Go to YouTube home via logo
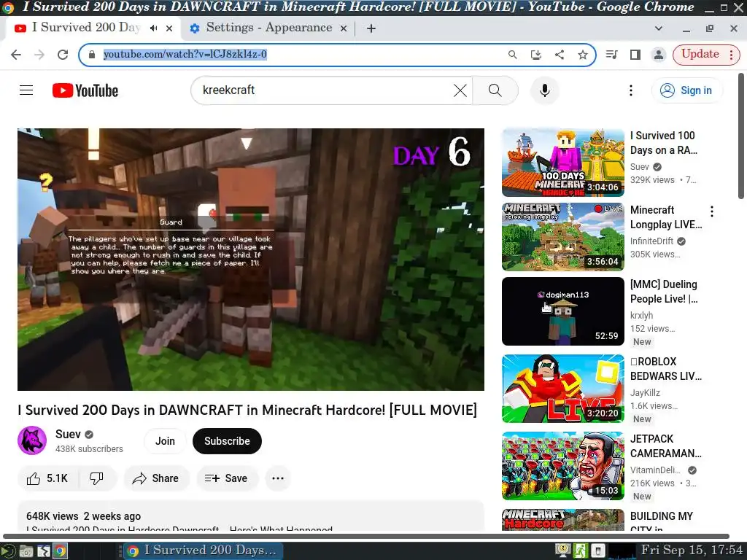The width and height of the screenshot is (747, 560). point(85,90)
